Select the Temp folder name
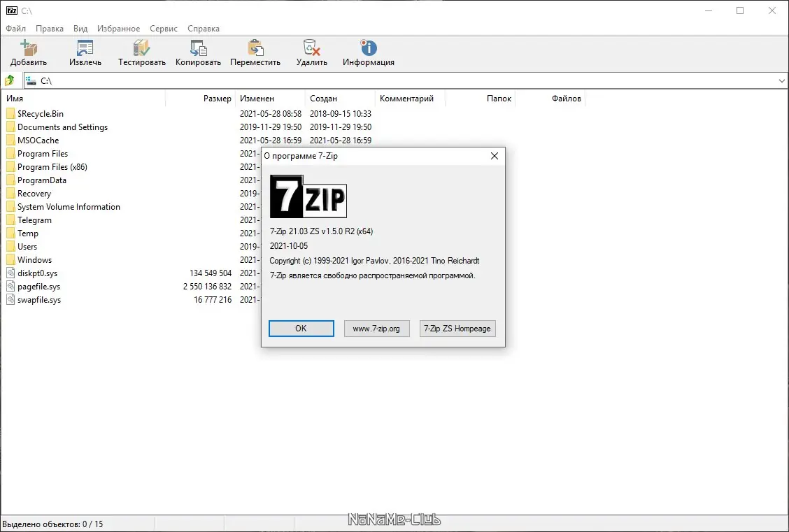 (x=28, y=233)
